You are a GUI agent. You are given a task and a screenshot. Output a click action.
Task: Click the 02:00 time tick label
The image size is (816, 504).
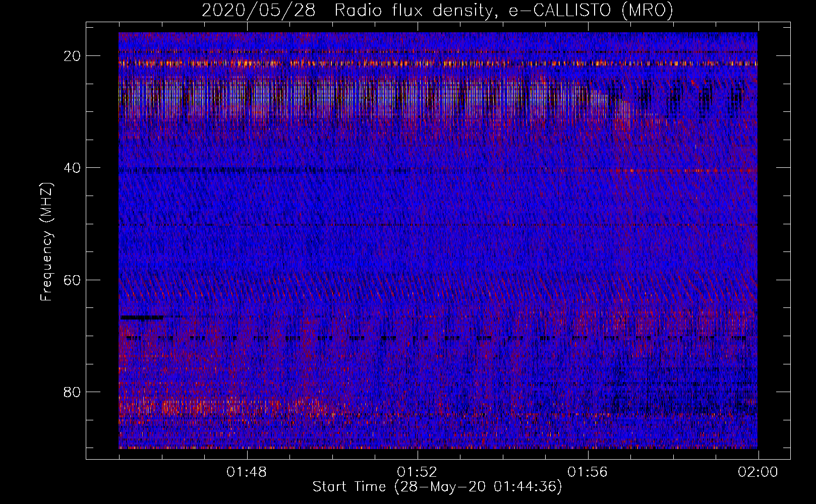(758, 472)
